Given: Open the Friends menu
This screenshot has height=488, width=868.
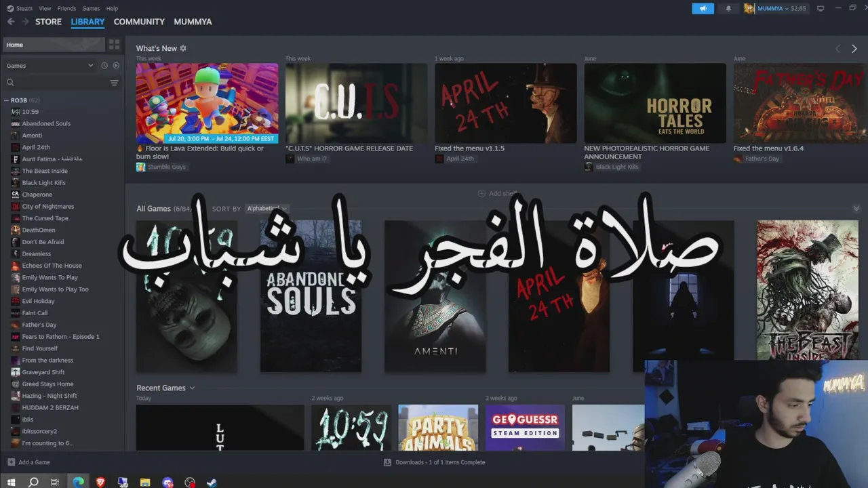Looking at the screenshot, I should pos(66,9).
